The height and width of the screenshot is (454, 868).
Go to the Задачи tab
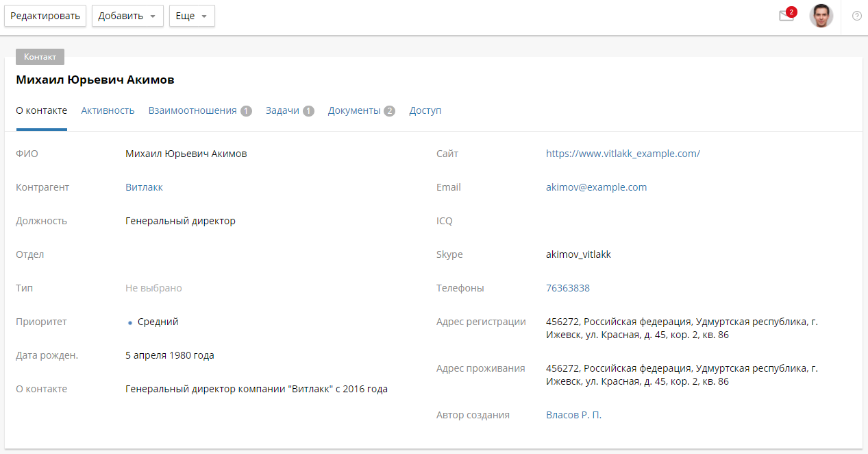pos(282,110)
